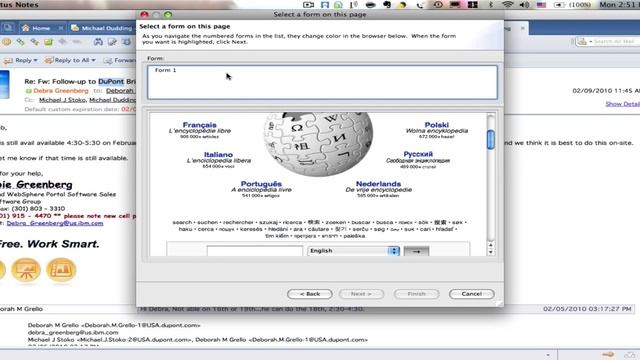This screenshot has height=360, width=640.
Task: Open the Lotus Notes application menu
Action: (19, 4)
